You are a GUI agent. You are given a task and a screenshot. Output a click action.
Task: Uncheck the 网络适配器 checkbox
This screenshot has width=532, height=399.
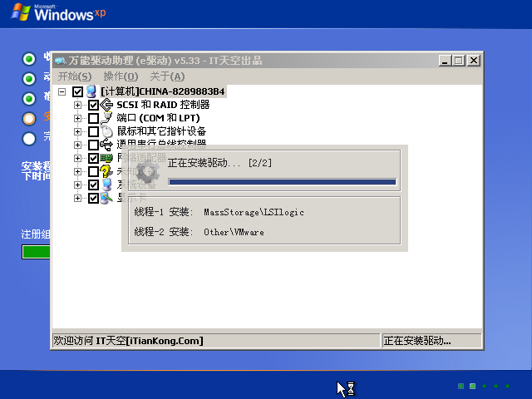pos(93,158)
